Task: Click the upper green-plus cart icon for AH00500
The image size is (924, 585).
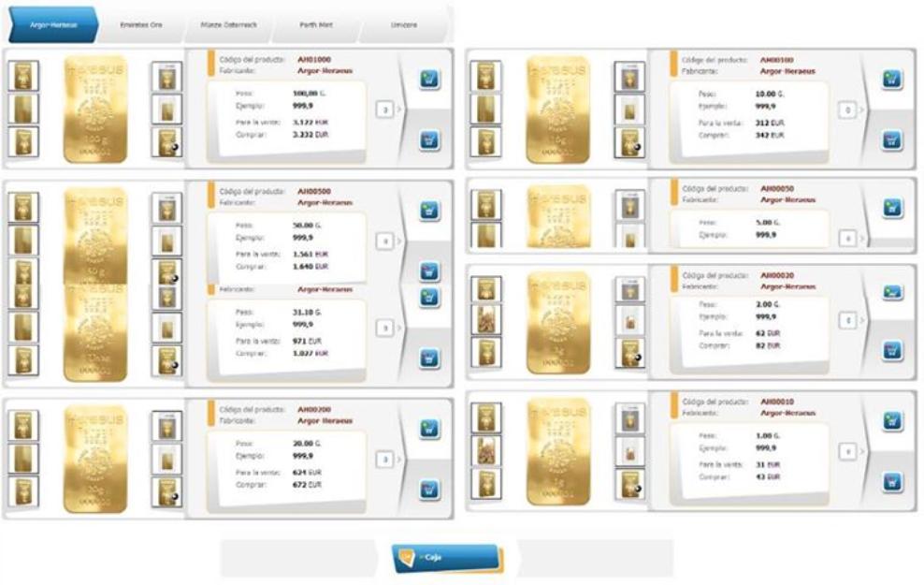Action: pos(429,211)
